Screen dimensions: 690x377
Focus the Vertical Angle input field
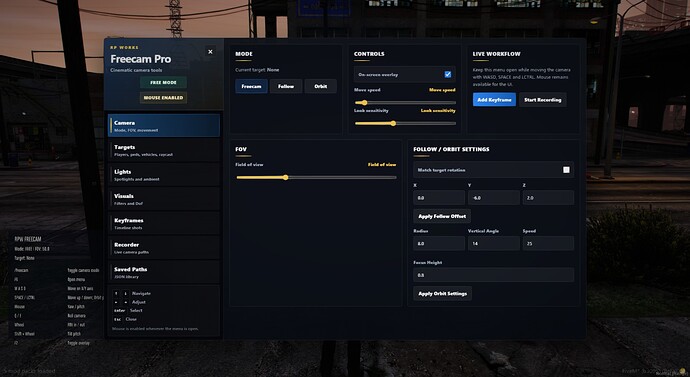pos(494,243)
